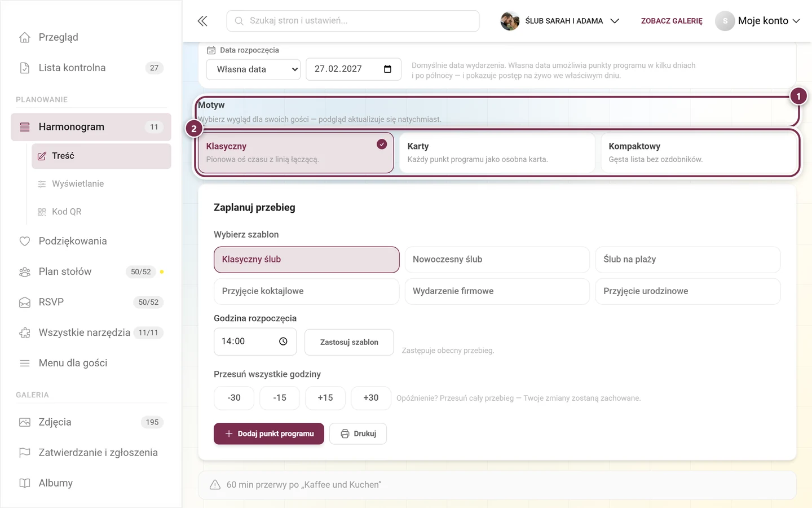Focus the Szukaj stron i ustawień search field
The image size is (812, 508).
tap(353, 21)
